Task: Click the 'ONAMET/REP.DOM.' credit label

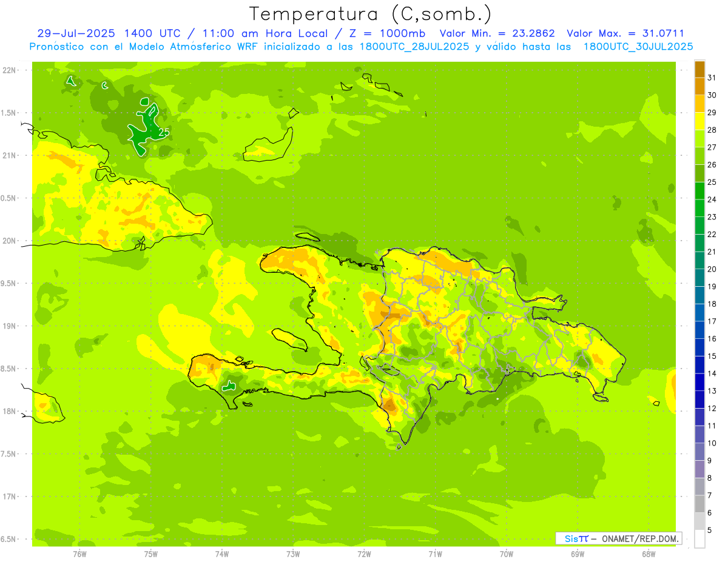Action: 639,538
